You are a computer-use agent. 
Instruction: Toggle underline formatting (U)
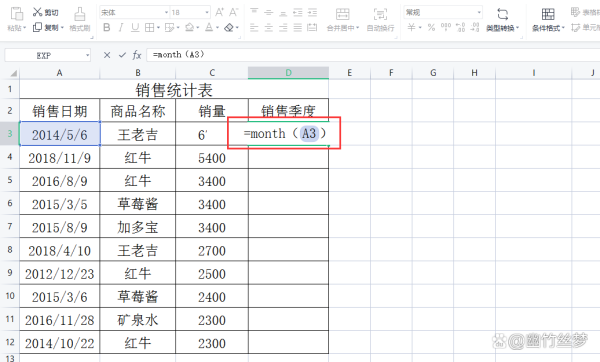tap(135, 28)
